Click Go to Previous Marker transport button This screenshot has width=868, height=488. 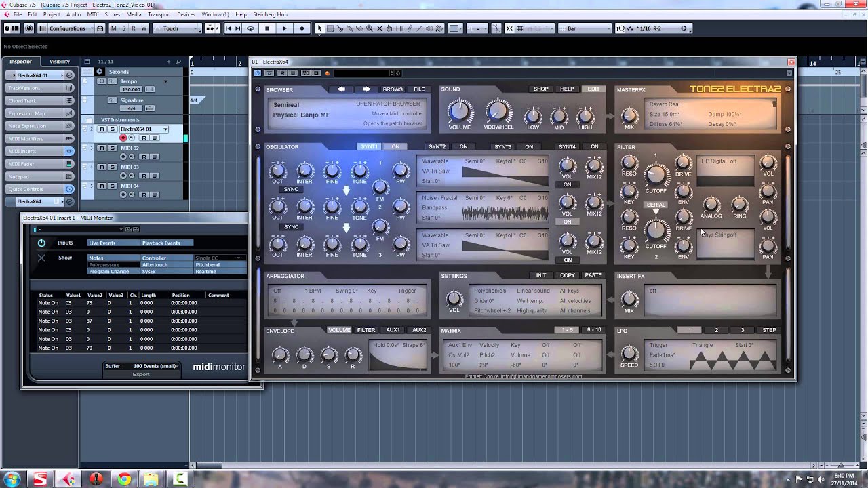pos(229,28)
